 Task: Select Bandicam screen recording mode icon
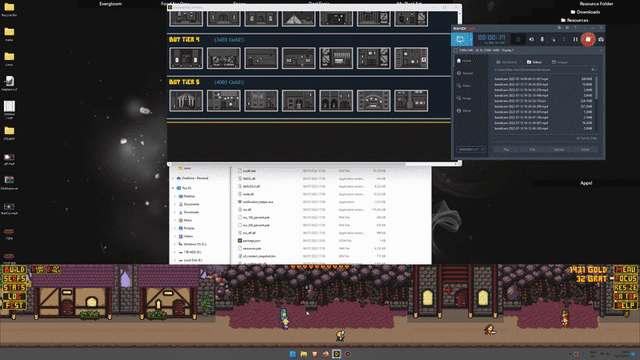pyautogui.click(x=461, y=39)
